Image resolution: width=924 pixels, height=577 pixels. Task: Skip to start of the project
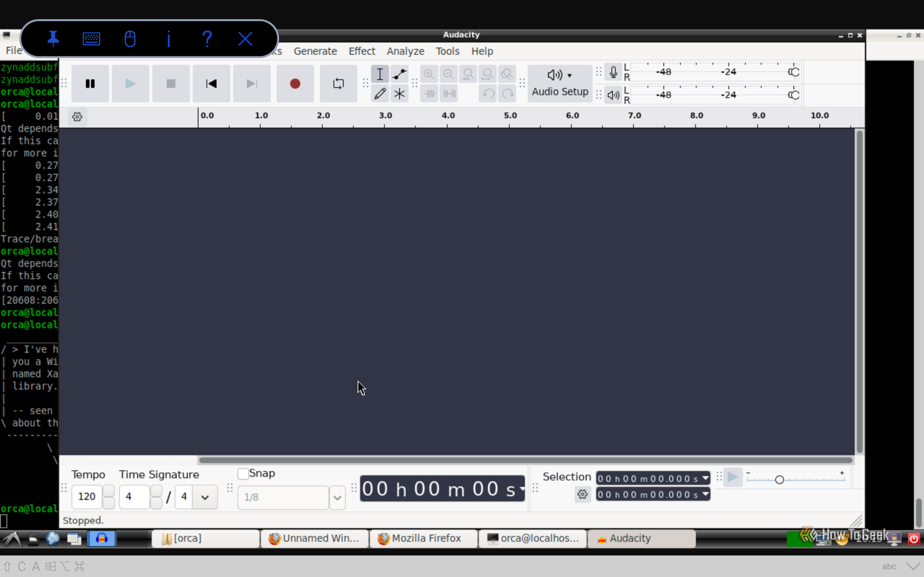(x=211, y=83)
